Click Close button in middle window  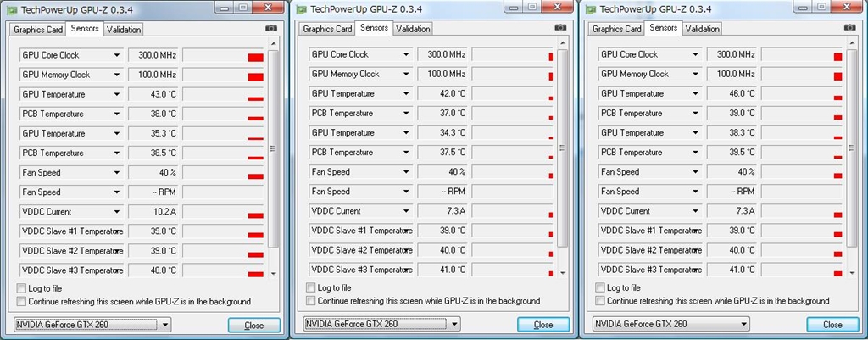pyautogui.click(x=543, y=325)
